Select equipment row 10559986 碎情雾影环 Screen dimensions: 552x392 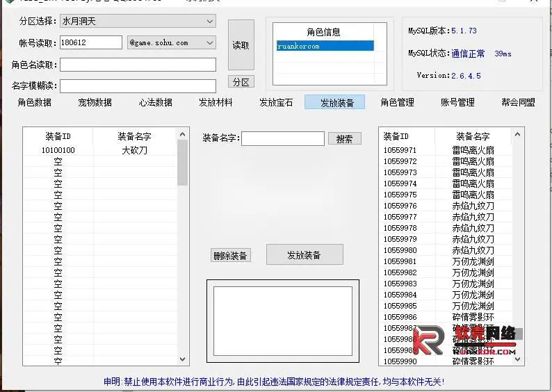coord(446,317)
